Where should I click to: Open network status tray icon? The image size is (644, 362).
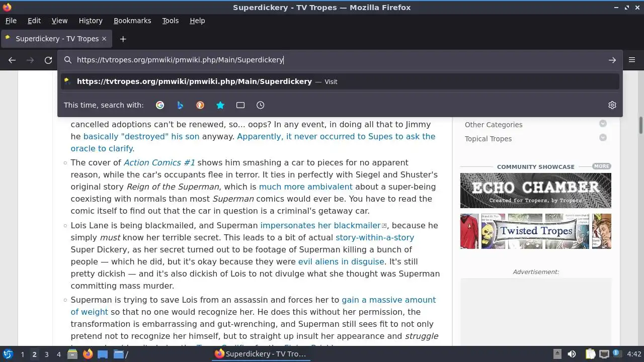point(604,354)
